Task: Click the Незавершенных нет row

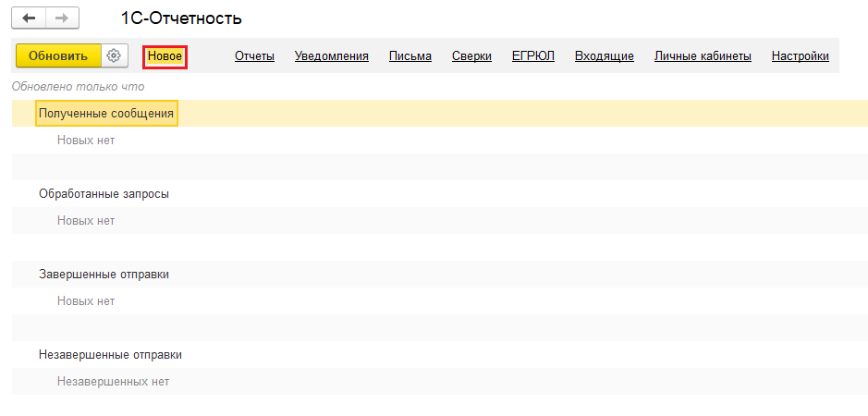Action: point(113,382)
